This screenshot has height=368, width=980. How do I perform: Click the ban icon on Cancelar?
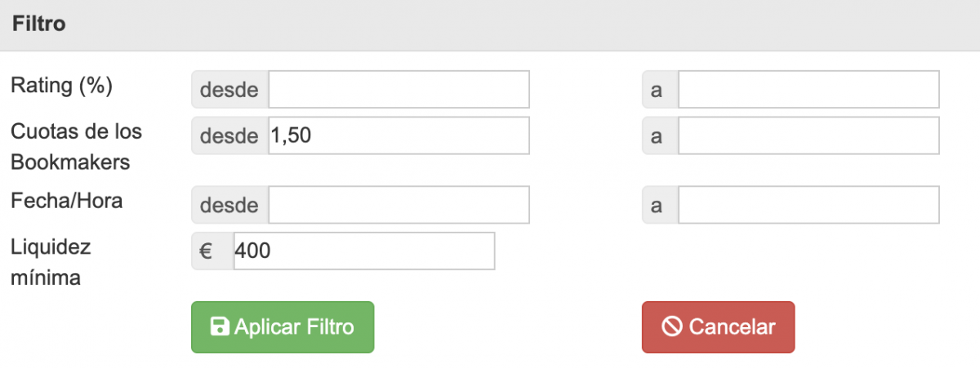pyautogui.click(x=671, y=327)
